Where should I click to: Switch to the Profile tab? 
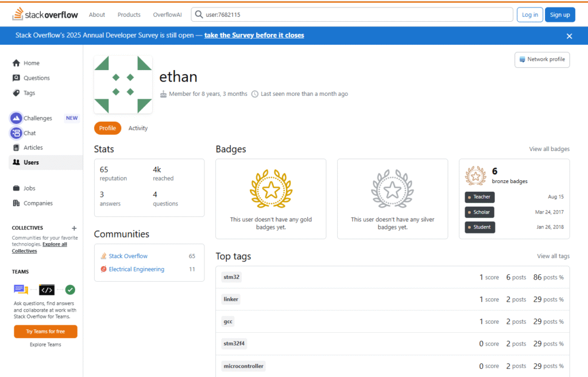pos(107,128)
